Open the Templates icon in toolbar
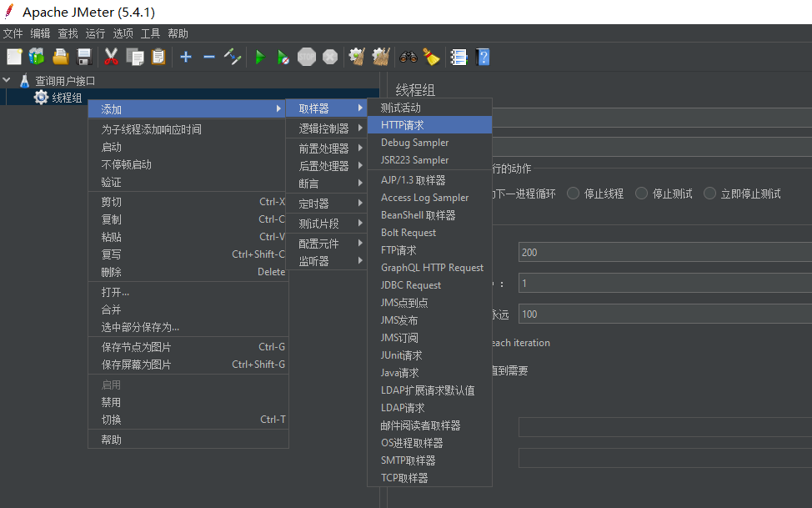The width and height of the screenshot is (812, 508). [37, 57]
